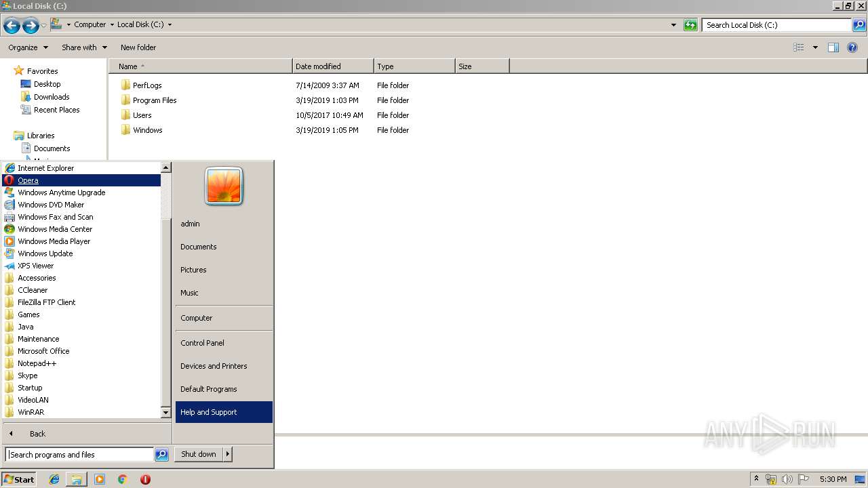Open Control Panel
The height and width of the screenshot is (488, 868).
[x=224, y=343]
